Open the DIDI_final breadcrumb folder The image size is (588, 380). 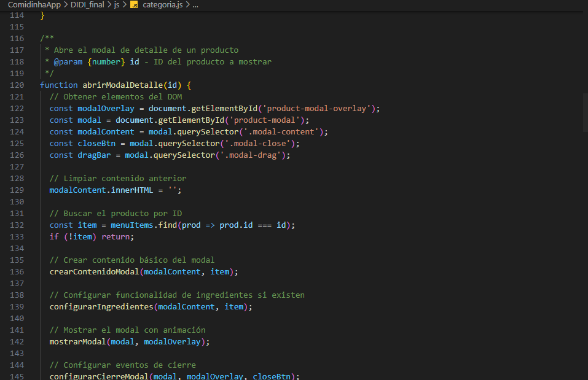click(x=87, y=4)
